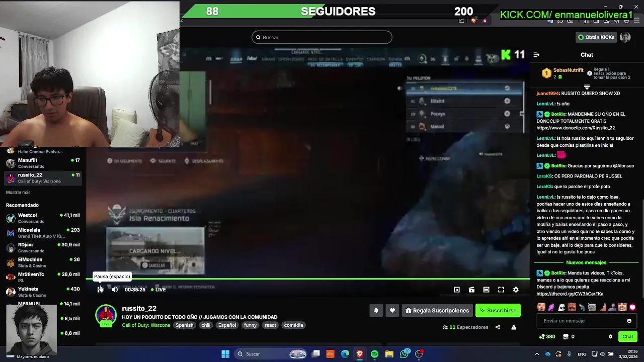Image resolution: width=644 pixels, height=362 pixels.
Task: Open the 380 channel points icon
Action: click(547, 336)
